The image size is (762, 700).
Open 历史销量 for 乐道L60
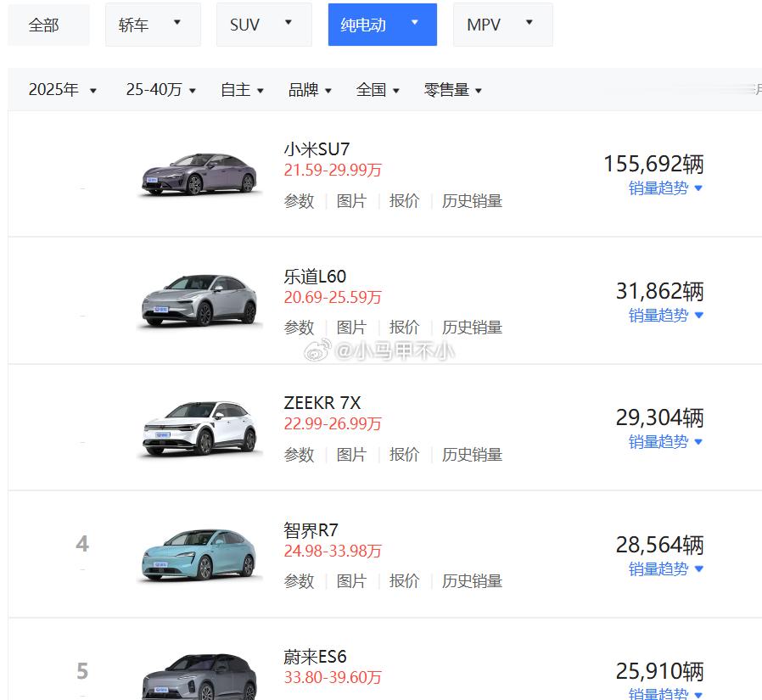(472, 328)
